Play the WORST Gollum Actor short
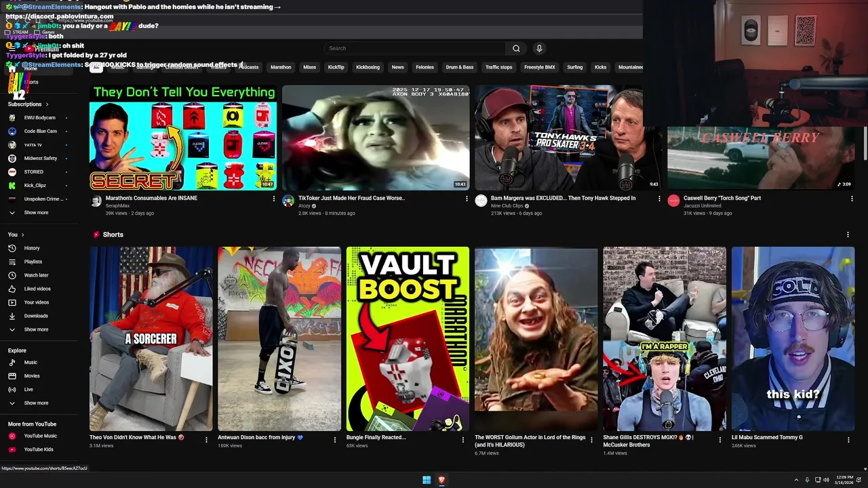 (536, 339)
